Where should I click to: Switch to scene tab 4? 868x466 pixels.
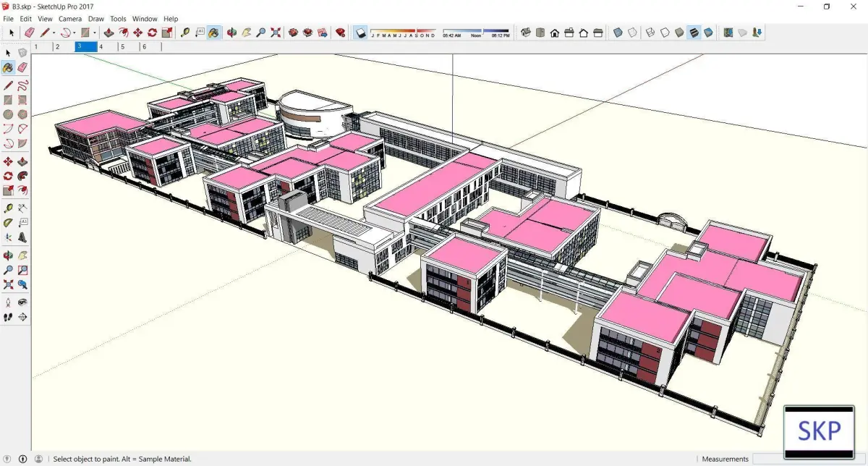[x=107, y=46]
